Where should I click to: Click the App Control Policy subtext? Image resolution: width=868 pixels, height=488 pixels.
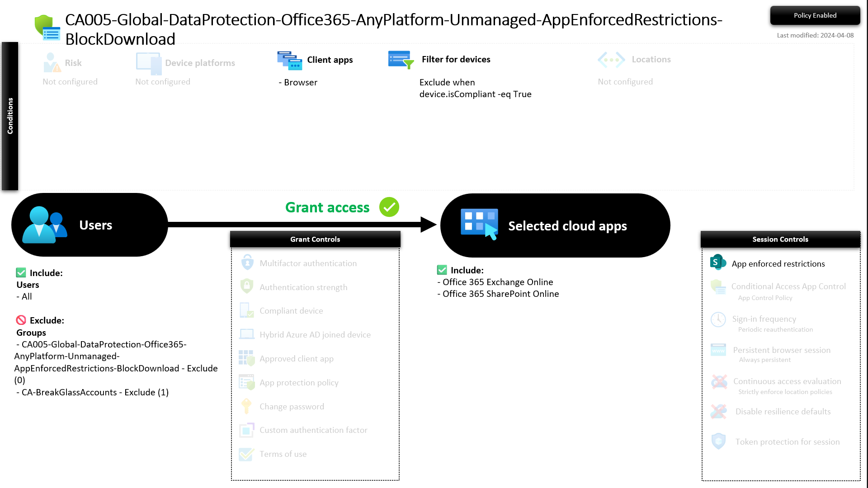click(765, 298)
